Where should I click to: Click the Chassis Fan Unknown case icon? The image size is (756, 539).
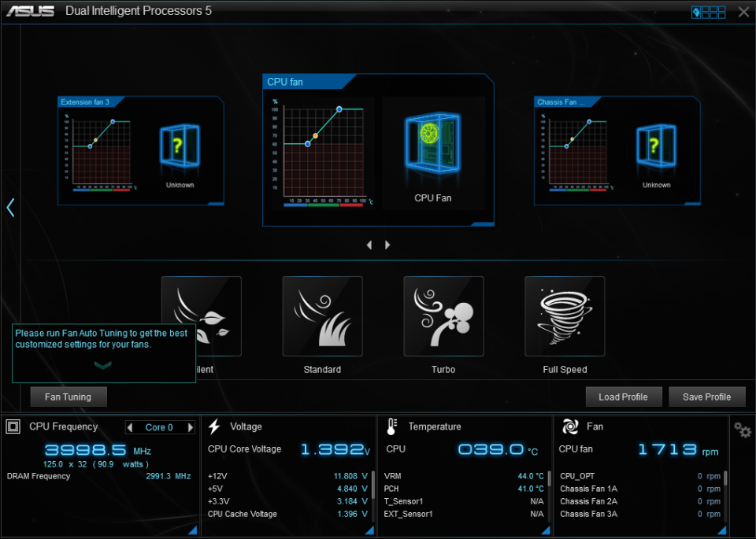(656, 146)
